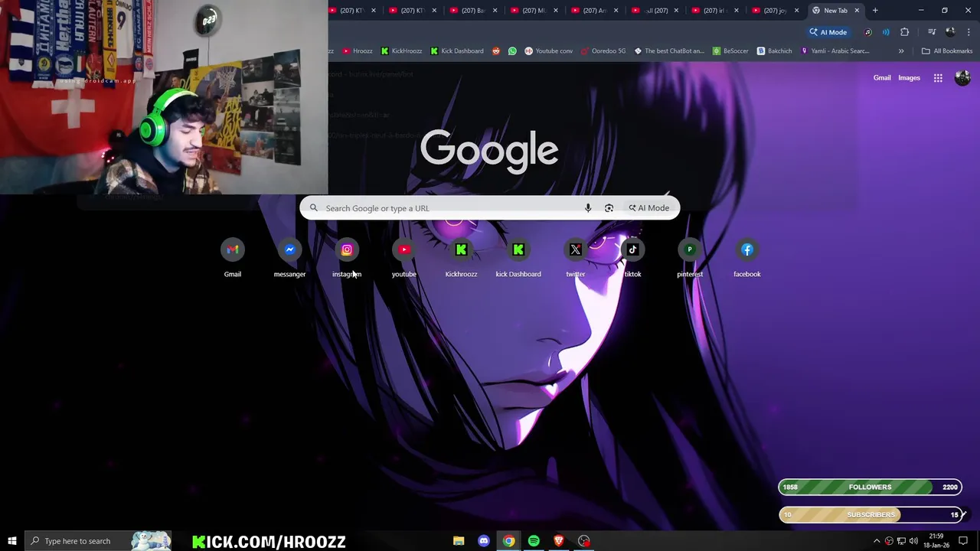Open Spotify from taskbar
This screenshot has width=980, height=551.
(x=534, y=541)
